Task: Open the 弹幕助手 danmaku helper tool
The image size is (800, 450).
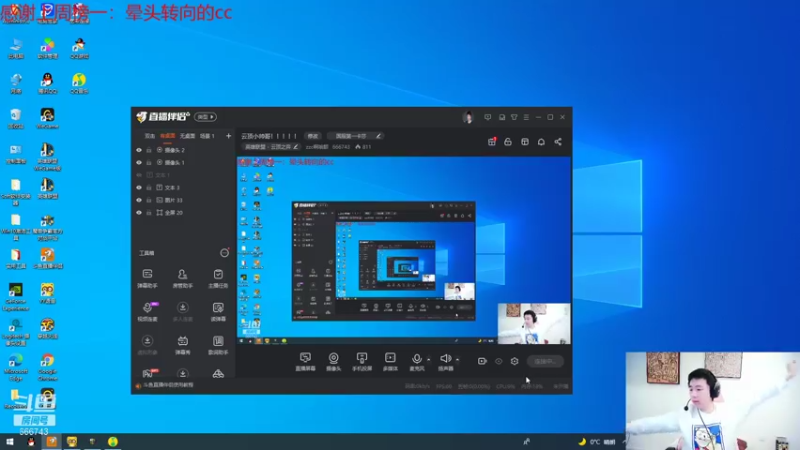Action: [147, 279]
